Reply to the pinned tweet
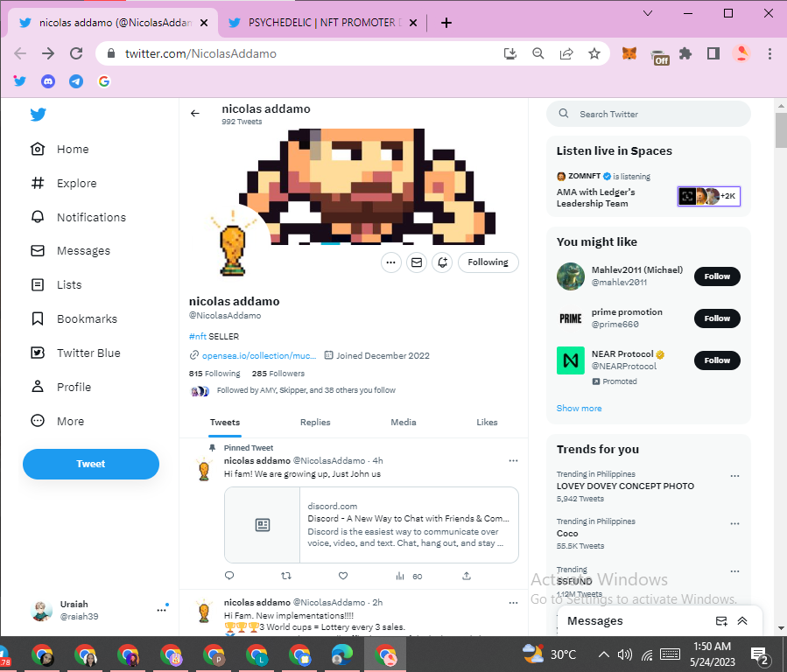The image size is (787, 672). click(x=229, y=576)
